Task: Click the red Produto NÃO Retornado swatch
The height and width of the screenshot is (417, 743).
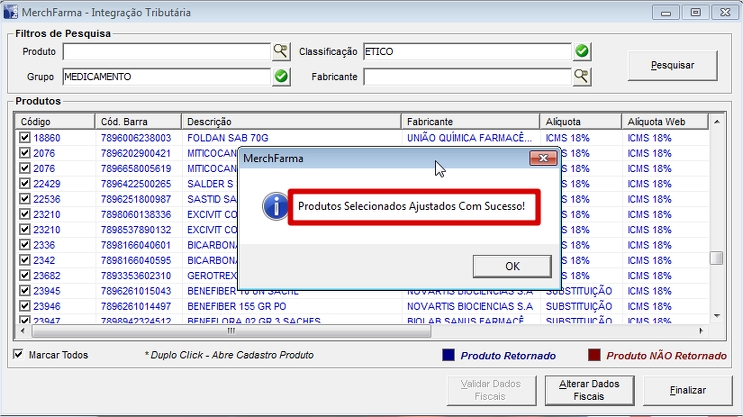Action: pyautogui.click(x=594, y=355)
